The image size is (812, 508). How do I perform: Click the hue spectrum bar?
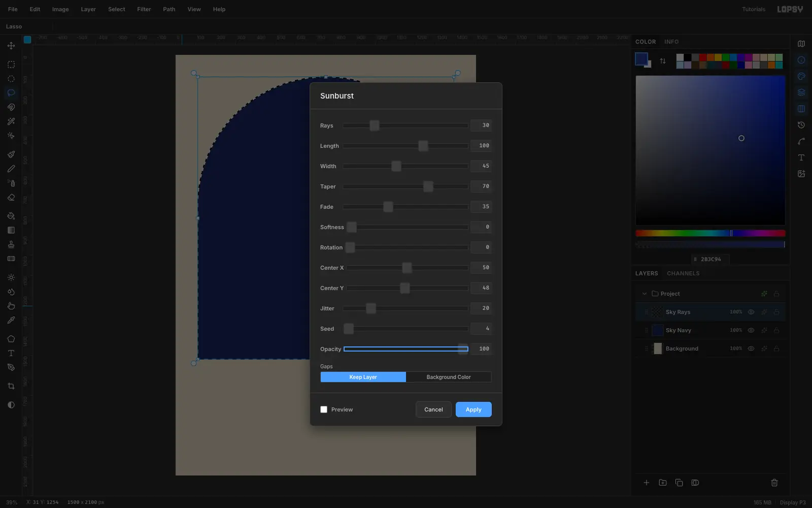[710, 233]
